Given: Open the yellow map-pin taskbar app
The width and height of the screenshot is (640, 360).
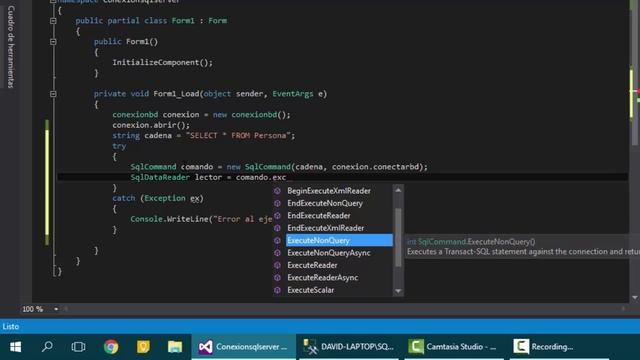Looking at the screenshot, I should (x=143, y=347).
